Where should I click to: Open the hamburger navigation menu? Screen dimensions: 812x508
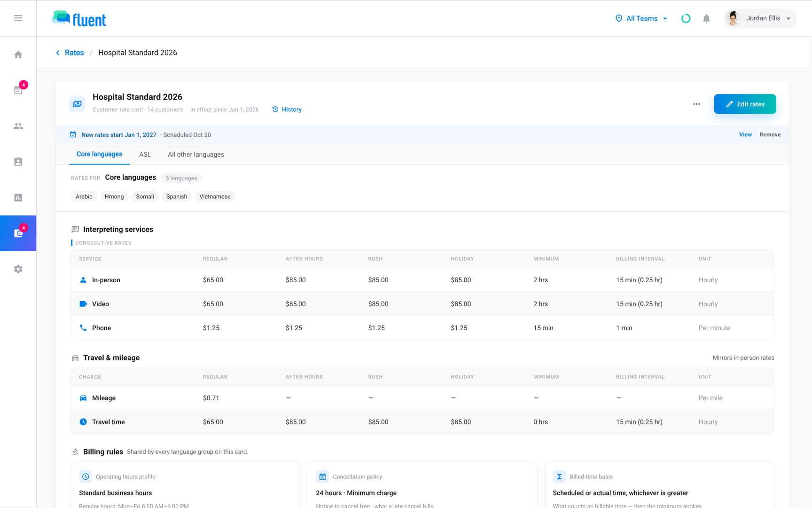point(18,18)
